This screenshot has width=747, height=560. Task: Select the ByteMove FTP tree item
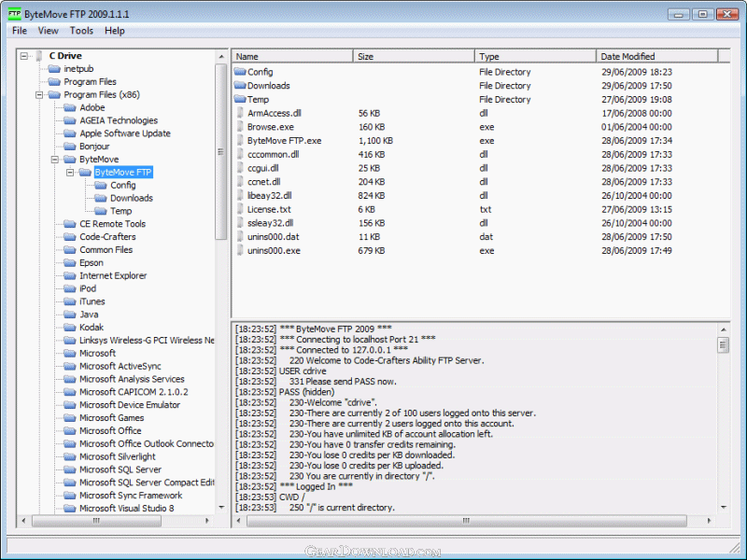[x=123, y=173]
